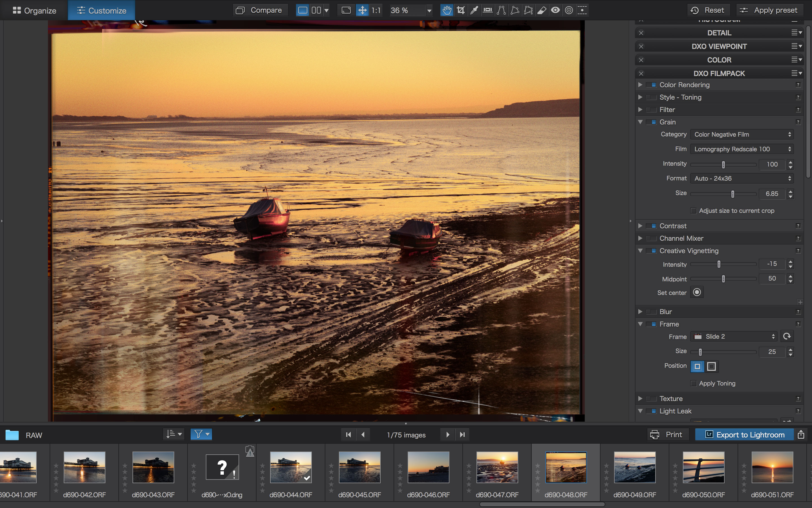Toggle the Contrast enable switch
The width and height of the screenshot is (812, 508).
click(651, 226)
